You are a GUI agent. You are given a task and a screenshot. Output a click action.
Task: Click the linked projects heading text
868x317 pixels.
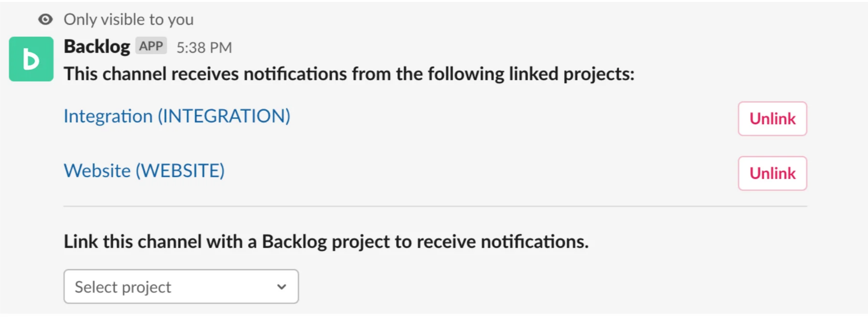[349, 74]
